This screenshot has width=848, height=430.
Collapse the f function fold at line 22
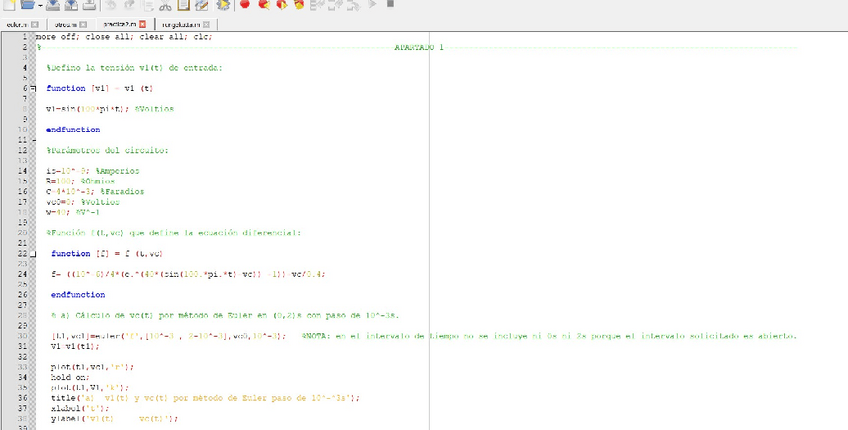33,254
